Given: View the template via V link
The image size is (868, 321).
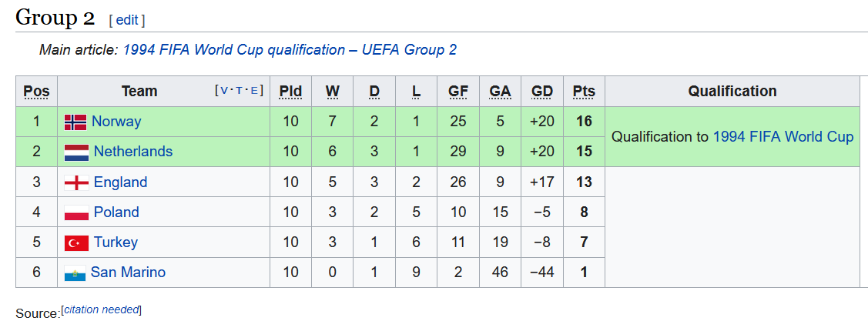Looking at the screenshot, I should (x=223, y=90).
